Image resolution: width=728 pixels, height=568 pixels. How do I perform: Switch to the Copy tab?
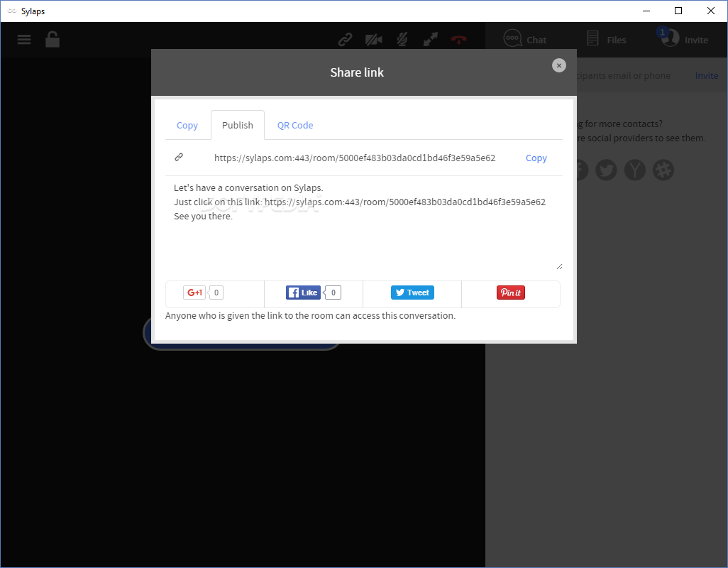[187, 126]
